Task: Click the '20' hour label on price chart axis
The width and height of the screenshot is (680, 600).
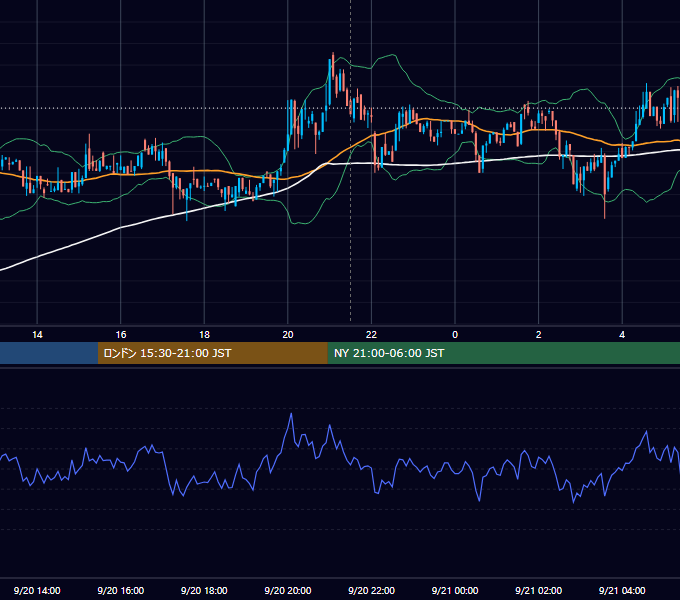Action: [x=288, y=335]
